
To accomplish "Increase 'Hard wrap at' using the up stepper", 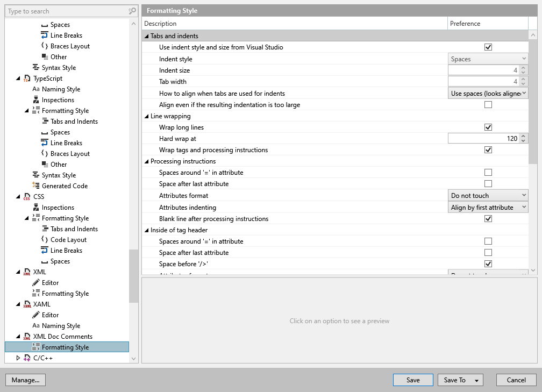I will (x=523, y=136).
